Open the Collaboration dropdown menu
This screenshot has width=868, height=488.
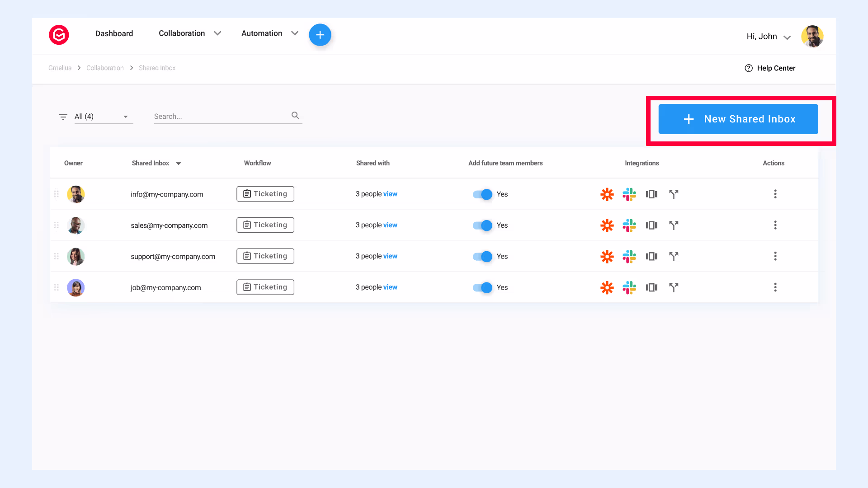190,33
